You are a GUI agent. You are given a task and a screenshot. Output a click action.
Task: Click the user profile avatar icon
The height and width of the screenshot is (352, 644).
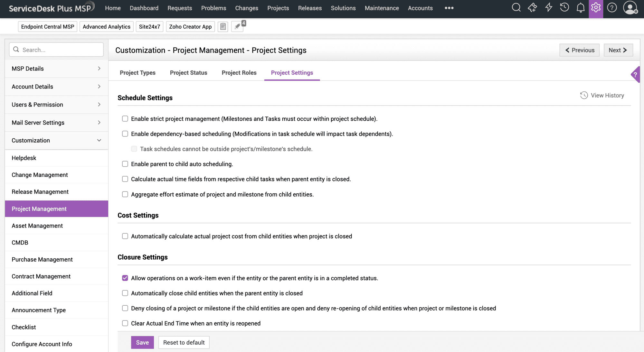point(630,7)
